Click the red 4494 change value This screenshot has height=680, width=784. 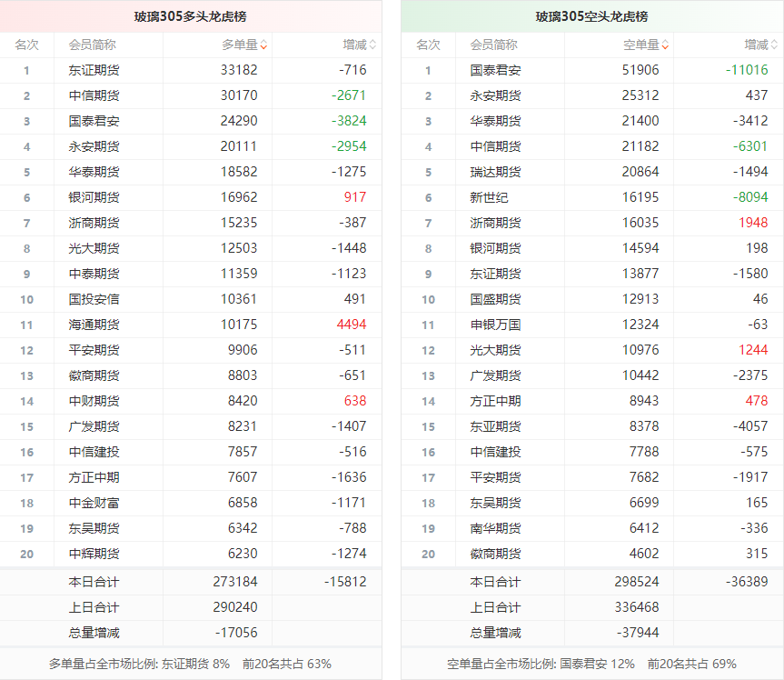pos(352,325)
